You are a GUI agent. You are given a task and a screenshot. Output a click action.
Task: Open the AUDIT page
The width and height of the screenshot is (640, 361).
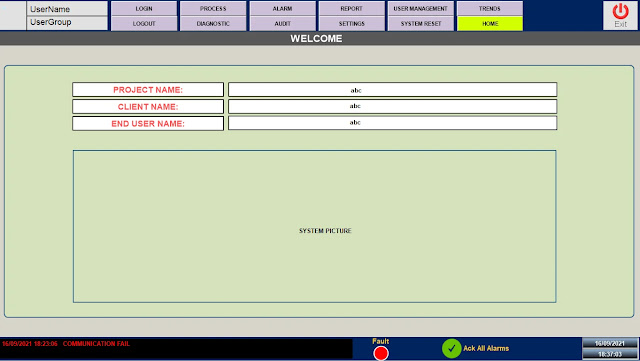pos(282,24)
